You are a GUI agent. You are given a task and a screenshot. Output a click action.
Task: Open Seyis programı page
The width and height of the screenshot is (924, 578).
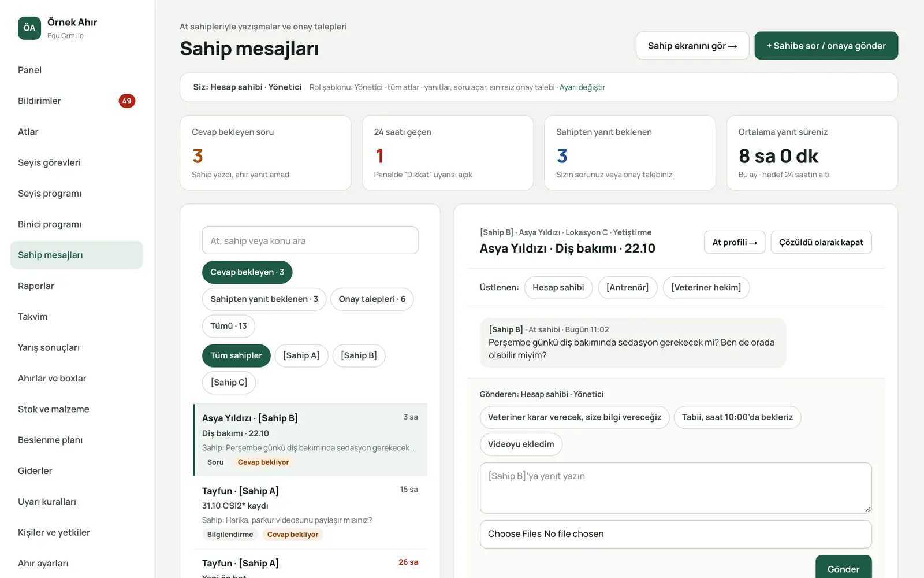(x=76, y=193)
